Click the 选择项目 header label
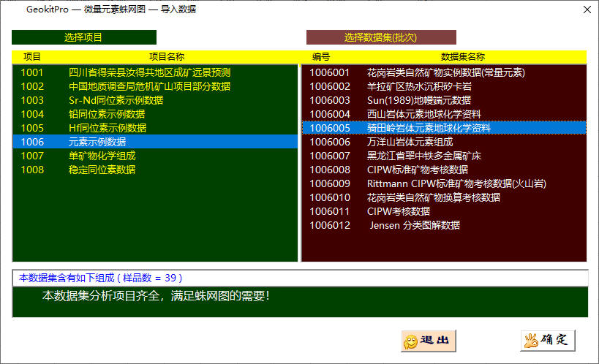 click(x=83, y=37)
